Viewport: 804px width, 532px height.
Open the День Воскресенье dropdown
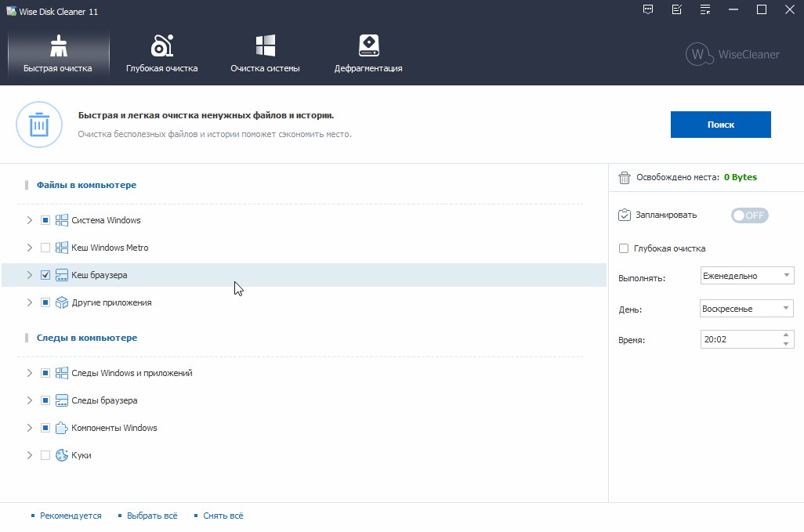(747, 309)
